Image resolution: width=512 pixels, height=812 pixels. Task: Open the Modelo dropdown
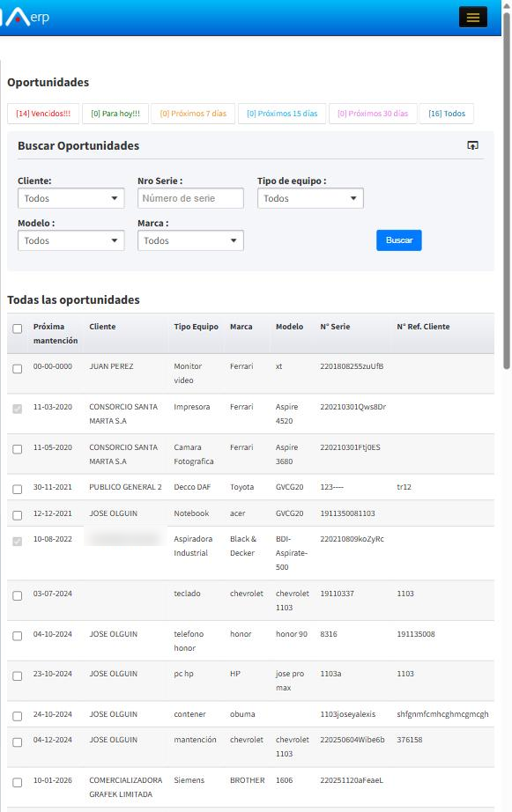click(71, 240)
